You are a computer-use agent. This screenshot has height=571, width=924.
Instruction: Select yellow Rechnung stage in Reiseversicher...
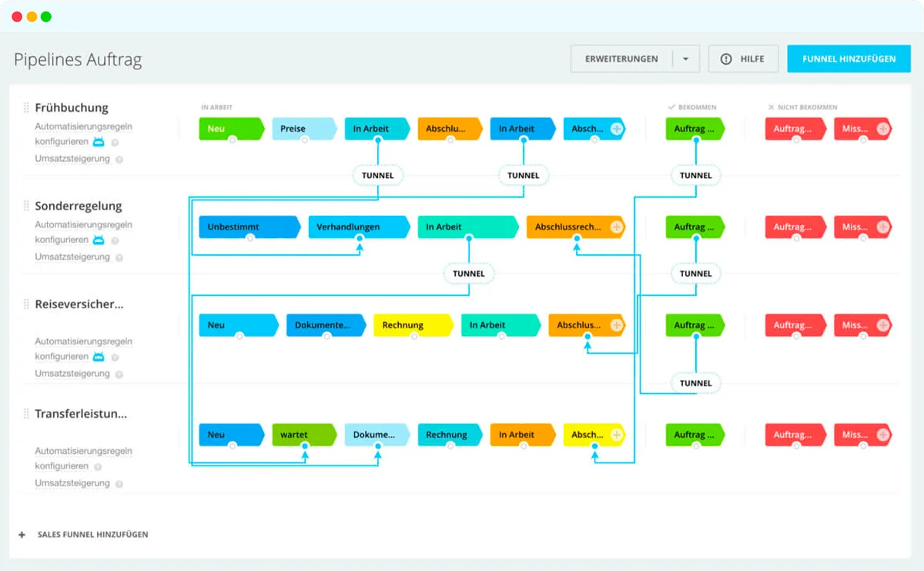click(413, 325)
